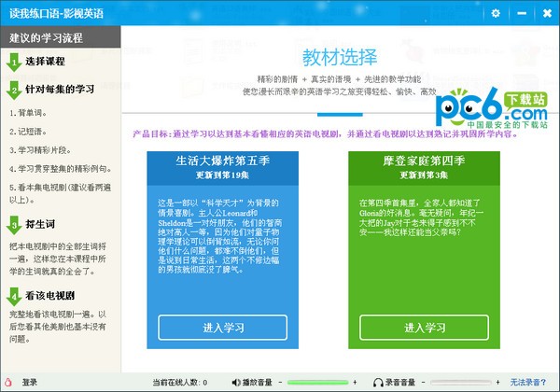This screenshot has height=392, width=560.
Task: Click 登录 to sign in
Action: (29, 383)
